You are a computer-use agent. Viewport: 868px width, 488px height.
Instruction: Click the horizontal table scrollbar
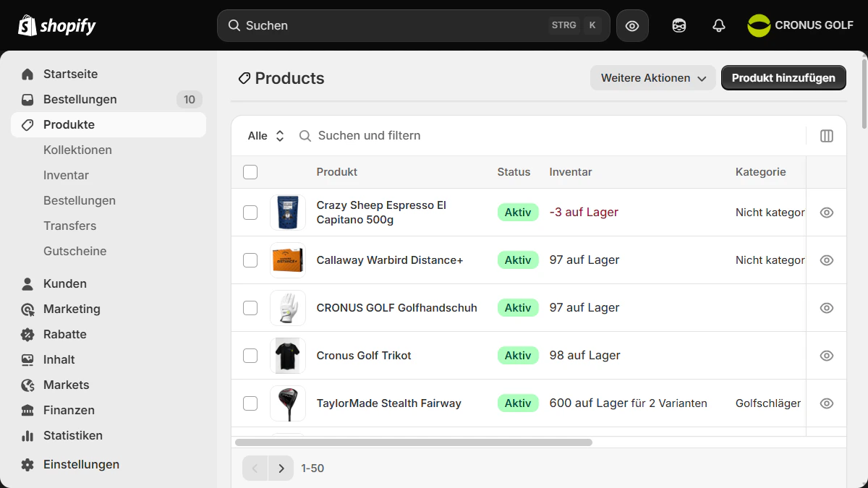click(x=413, y=442)
